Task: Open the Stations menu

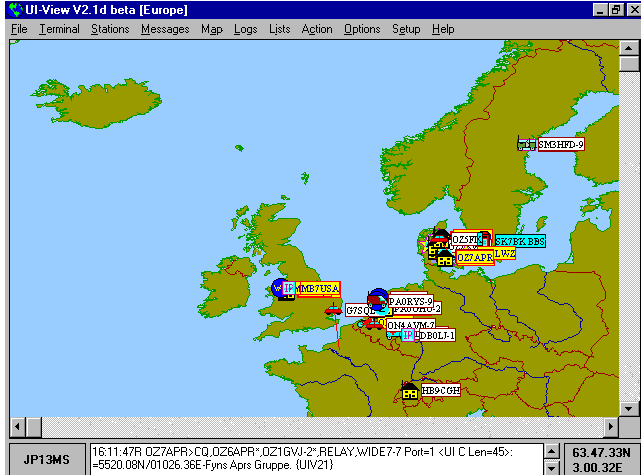Action: tap(110, 29)
